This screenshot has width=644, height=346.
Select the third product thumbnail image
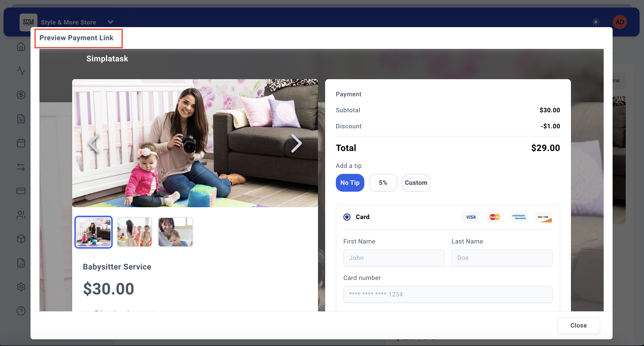(175, 232)
